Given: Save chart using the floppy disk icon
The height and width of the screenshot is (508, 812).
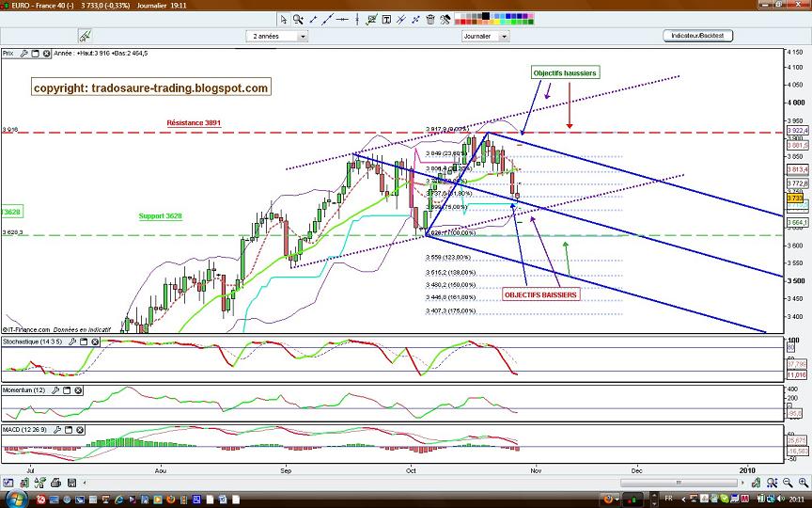Looking at the screenshot, I should pyautogui.click(x=71, y=484).
